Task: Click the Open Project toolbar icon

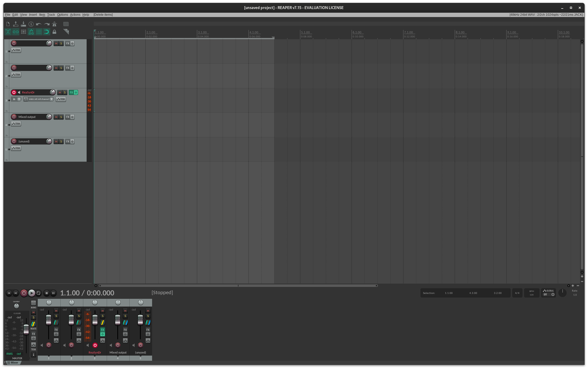Action: [16, 24]
